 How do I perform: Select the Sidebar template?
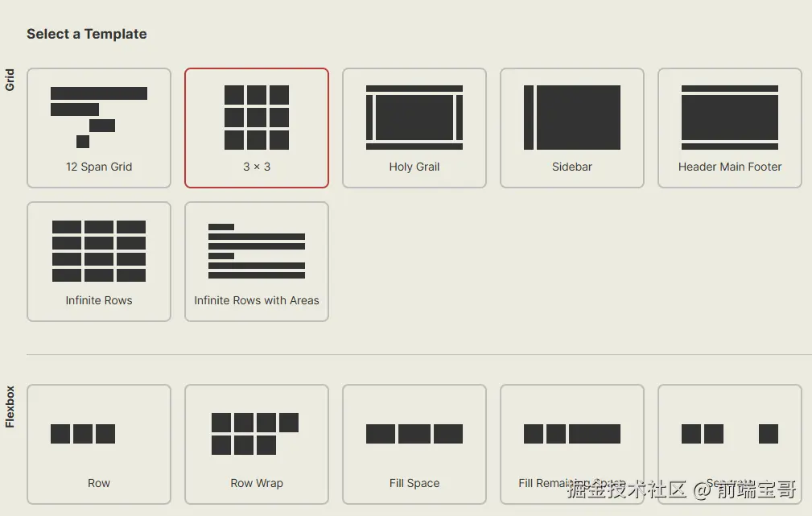571,127
